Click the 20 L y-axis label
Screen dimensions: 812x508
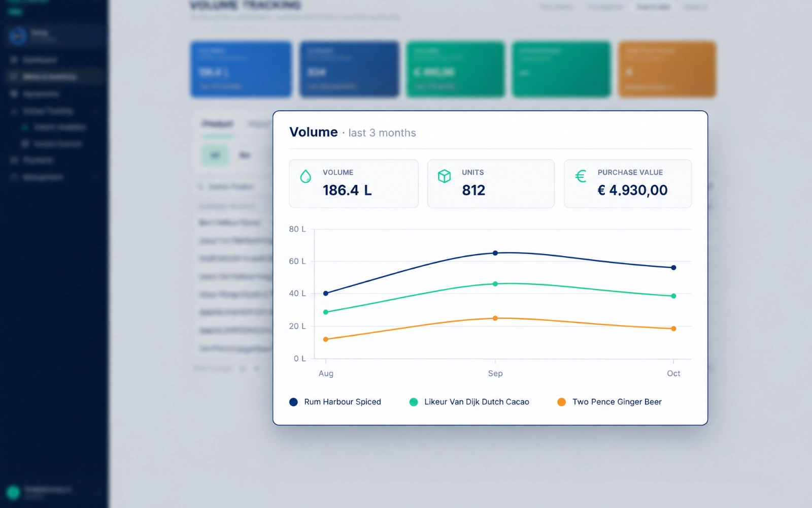(297, 326)
